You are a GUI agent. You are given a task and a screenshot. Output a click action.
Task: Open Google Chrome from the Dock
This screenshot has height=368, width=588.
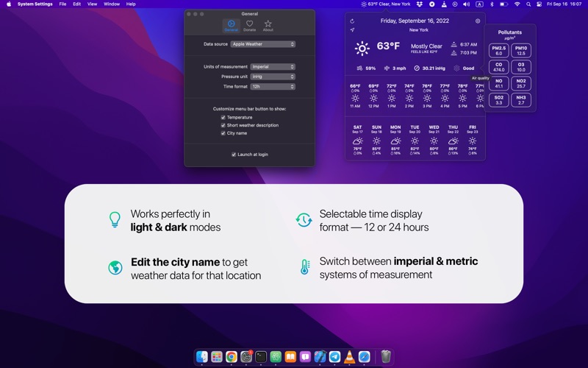coord(232,356)
